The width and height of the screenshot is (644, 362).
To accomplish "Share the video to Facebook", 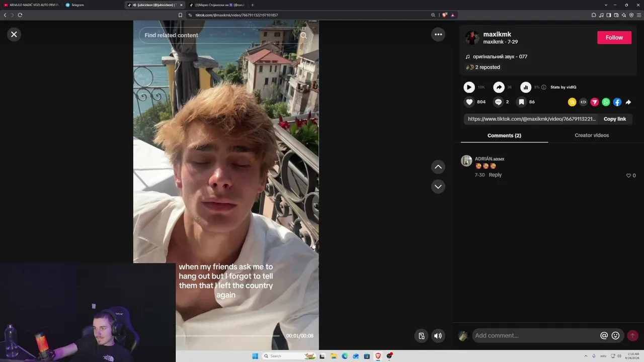I will pos(617,102).
